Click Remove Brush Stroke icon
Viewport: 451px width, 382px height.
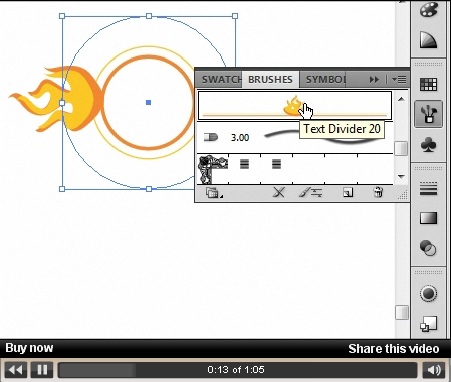[279, 192]
